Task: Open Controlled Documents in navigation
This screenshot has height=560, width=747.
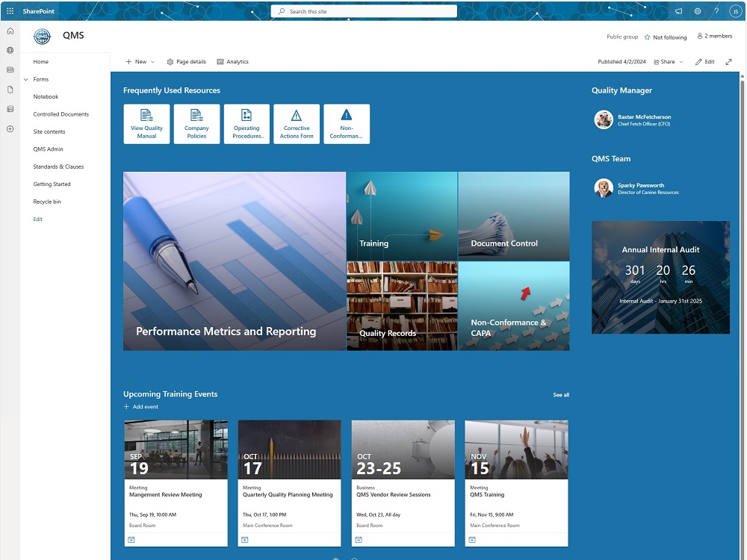Action: [61, 114]
